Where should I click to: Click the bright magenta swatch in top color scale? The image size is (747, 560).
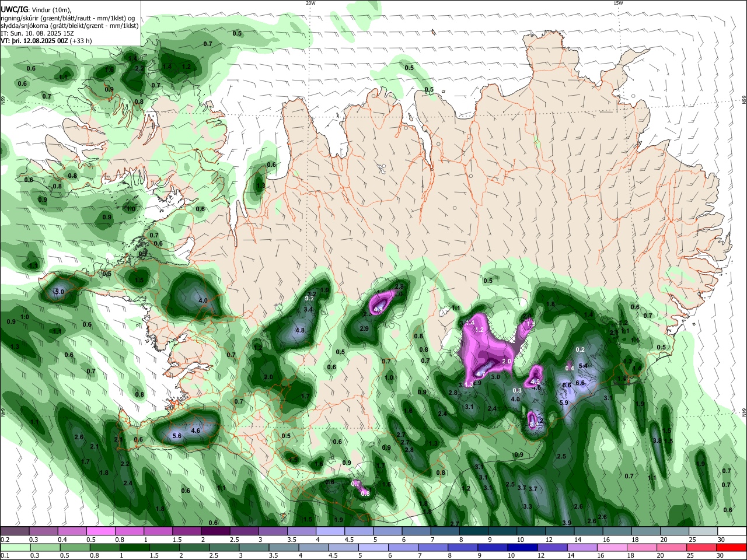click(x=101, y=531)
